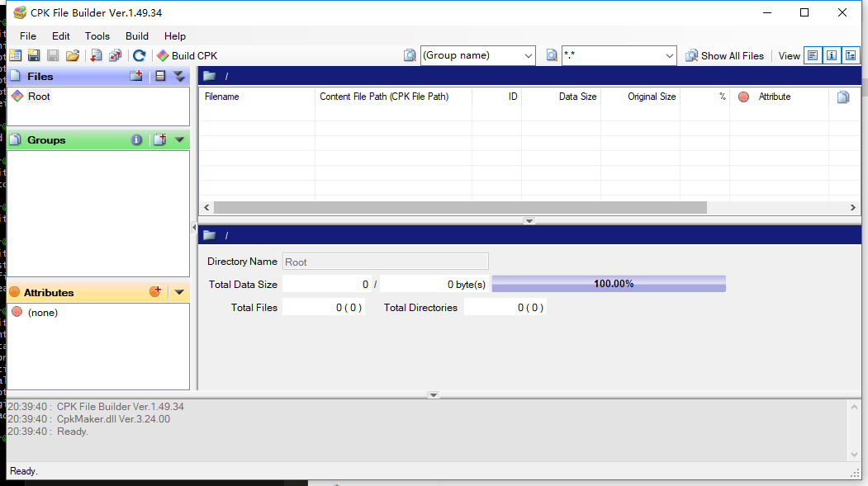
Task: Click the horizontal scrollbar right arrow
Action: coord(852,207)
